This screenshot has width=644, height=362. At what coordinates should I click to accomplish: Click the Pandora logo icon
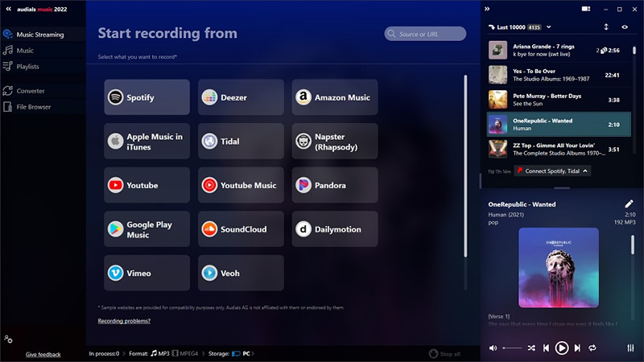point(303,185)
